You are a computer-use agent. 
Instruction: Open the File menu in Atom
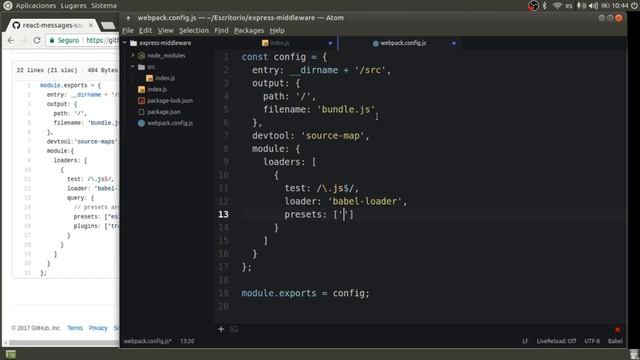128,31
